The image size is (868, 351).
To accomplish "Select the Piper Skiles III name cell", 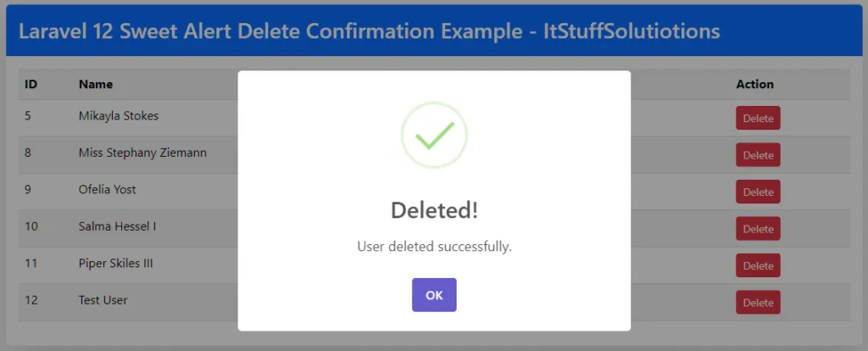I will (x=116, y=264).
